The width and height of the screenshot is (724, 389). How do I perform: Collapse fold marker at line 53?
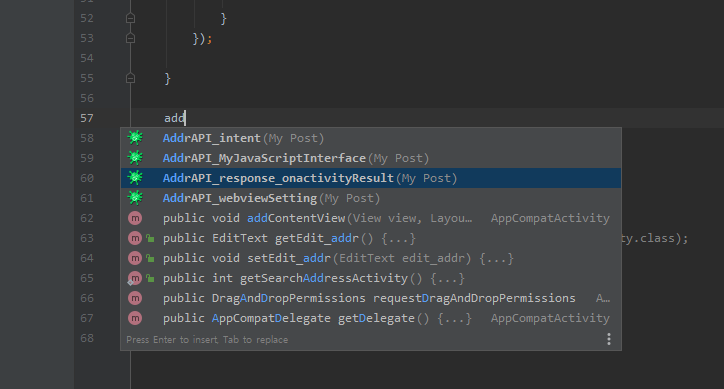[130, 38]
